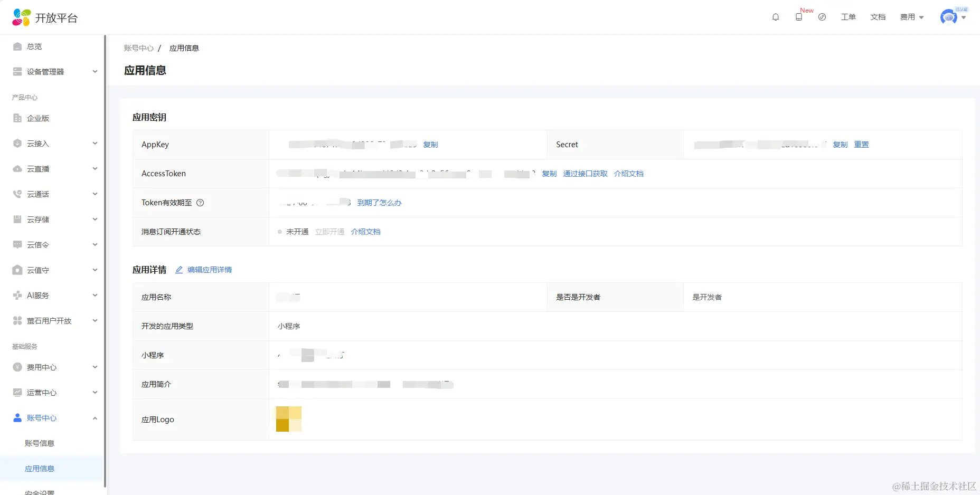Click 立即开通 for message subscription
This screenshot has width=980, height=495.
(329, 232)
